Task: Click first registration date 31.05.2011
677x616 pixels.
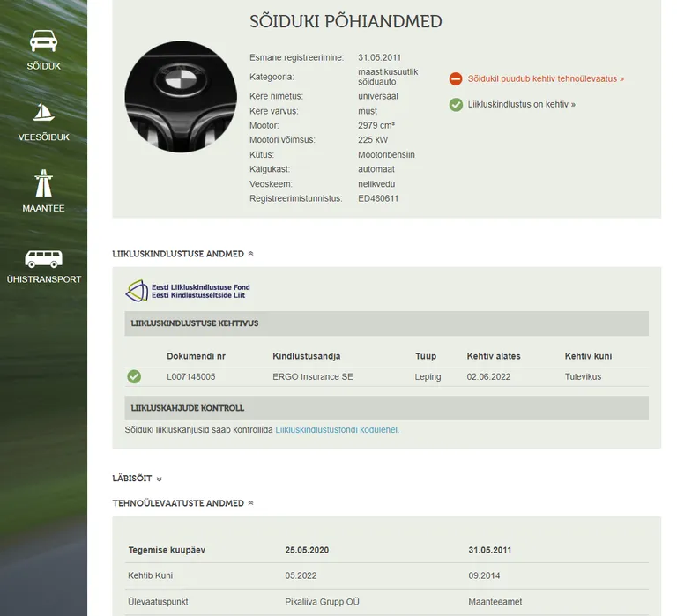Action: click(x=379, y=57)
